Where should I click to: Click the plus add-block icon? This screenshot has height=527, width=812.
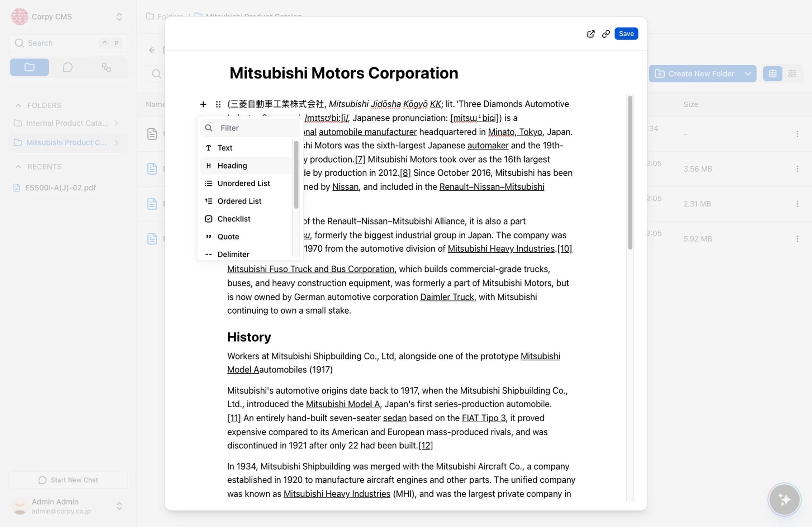coord(203,104)
